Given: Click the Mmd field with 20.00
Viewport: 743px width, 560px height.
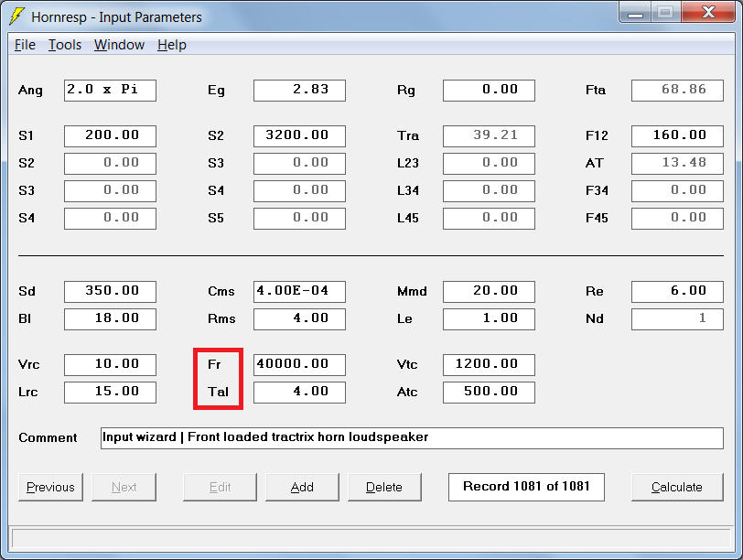Looking at the screenshot, I should pyautogui.click(x=489, y=291).
